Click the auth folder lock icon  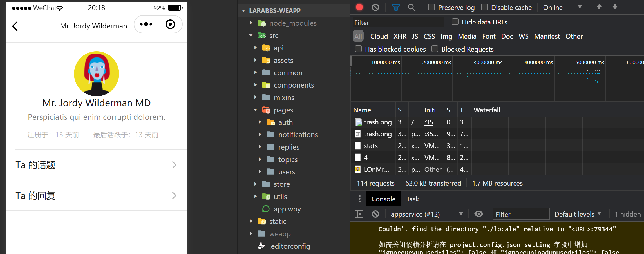click(271, 122)
